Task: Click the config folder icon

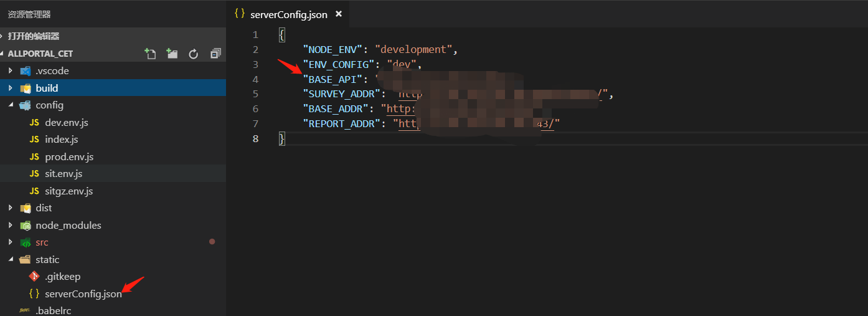Action: (26, 105)
